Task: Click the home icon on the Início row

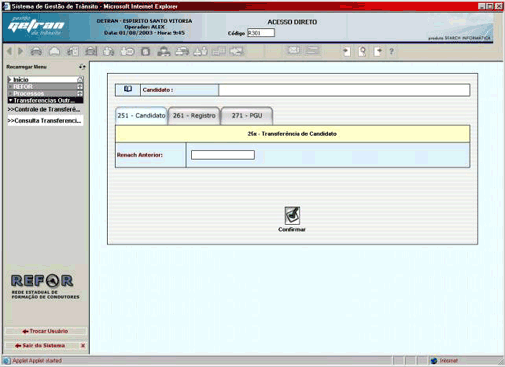Action: 80,79
